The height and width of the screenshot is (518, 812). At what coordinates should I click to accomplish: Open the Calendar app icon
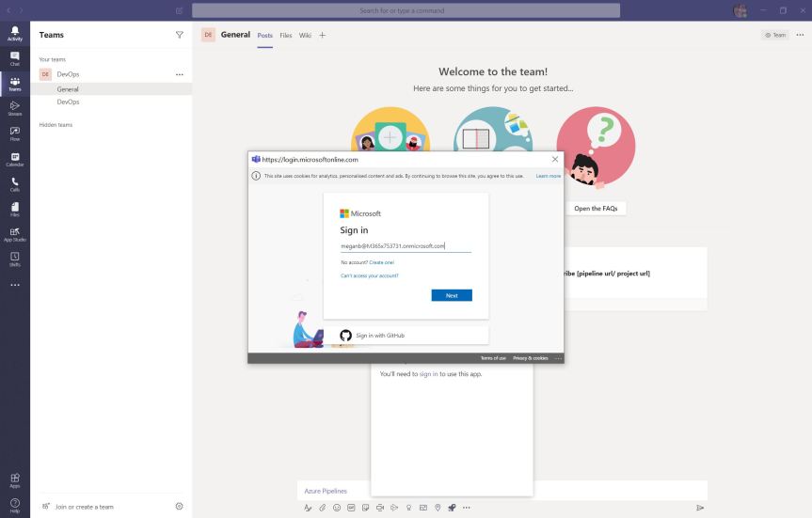[15, 159]
